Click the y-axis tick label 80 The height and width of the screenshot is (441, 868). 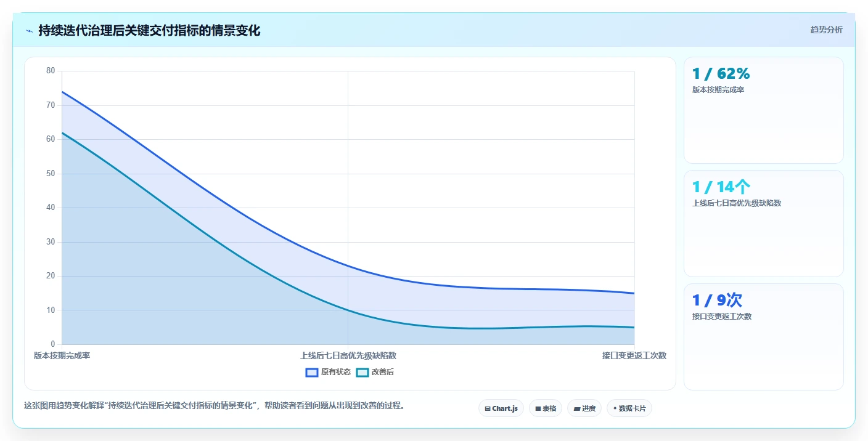(51, 71)
